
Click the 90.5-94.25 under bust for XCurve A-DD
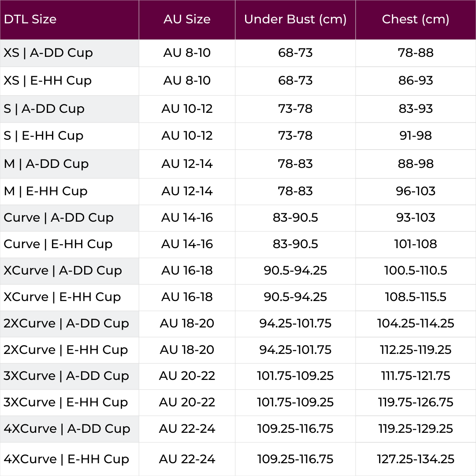[295, 271]
